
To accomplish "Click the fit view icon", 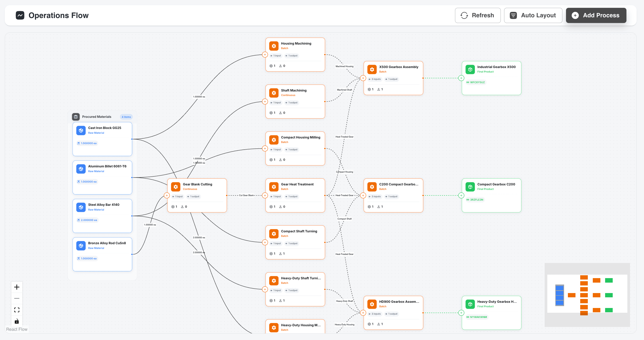I will [x=17, y=310].
